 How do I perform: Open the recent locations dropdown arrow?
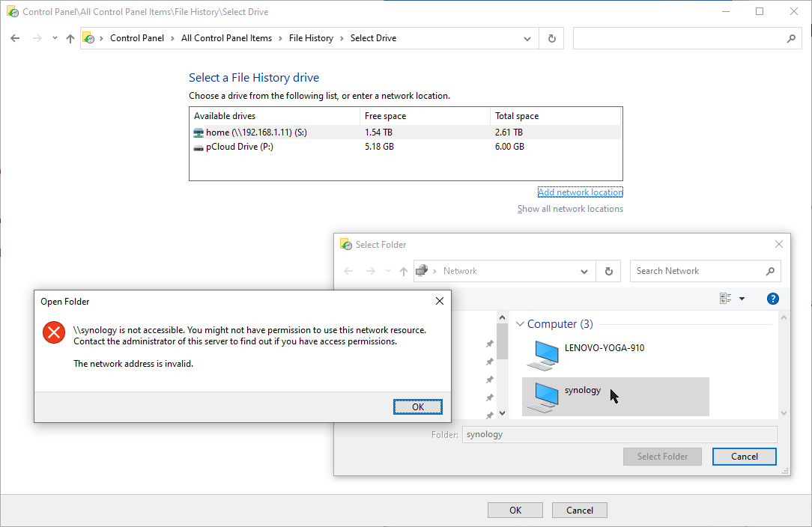55,38
